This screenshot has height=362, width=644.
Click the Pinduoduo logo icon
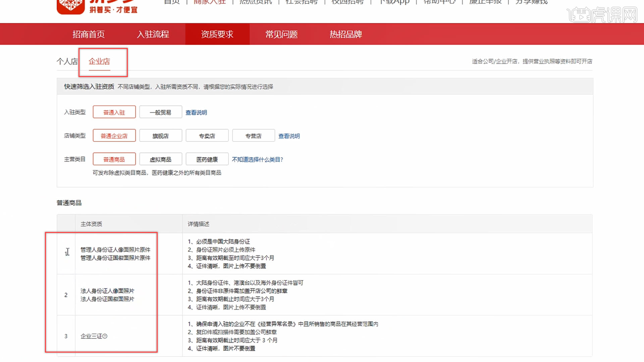tap(71, 7)
